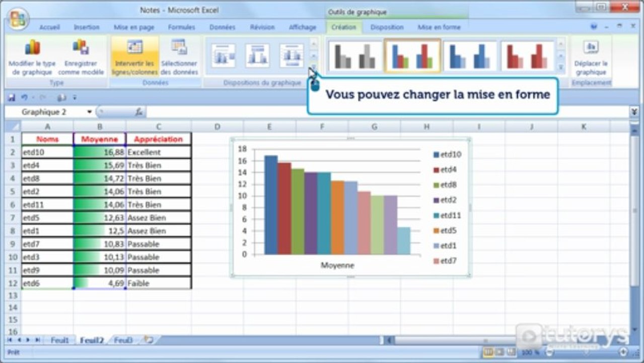Image resolution: width=644 pixels, height=363 pixels.
Task: Click the insert new worksheet icon
Action: click(149, 340)
